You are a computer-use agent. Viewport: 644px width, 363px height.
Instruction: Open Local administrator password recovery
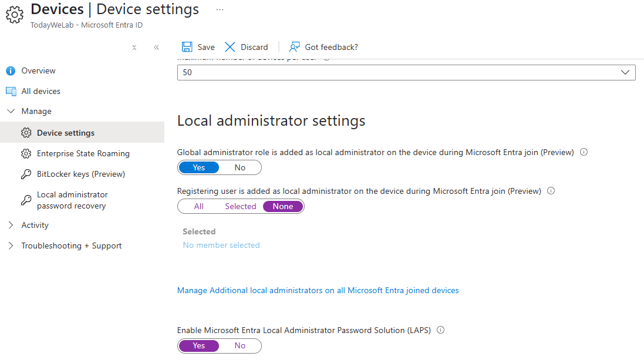pos(72,200)
